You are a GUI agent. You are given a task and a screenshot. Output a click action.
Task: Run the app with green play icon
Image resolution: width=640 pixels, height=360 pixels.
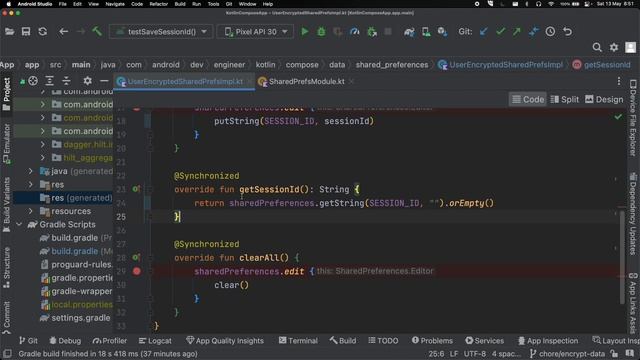[x=304, y=32]
